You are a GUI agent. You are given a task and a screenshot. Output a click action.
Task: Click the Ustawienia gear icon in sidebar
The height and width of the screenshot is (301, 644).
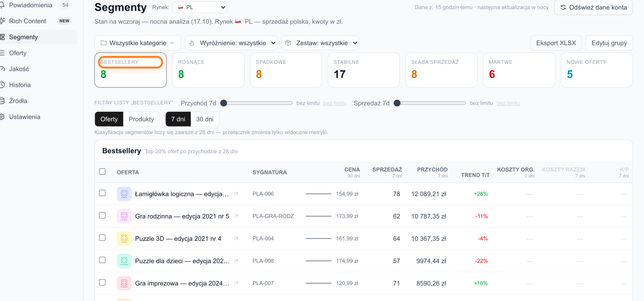tap(2, 117)
